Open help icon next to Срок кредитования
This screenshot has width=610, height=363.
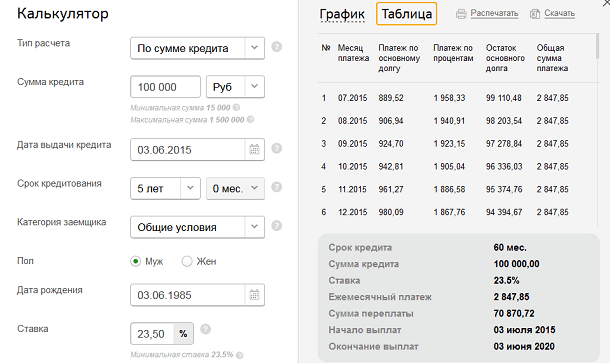pyautogui.click(x=277, y=187)
